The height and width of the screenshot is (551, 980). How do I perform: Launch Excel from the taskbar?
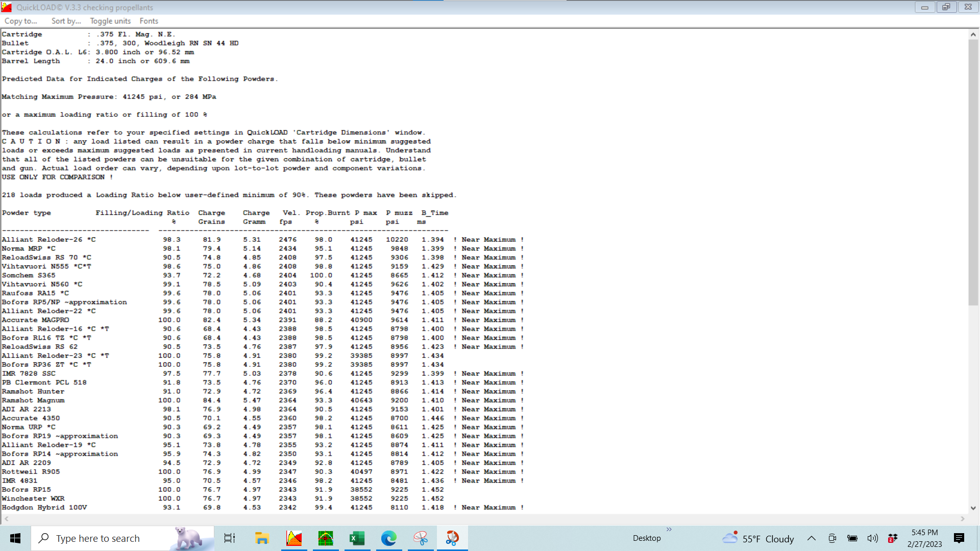pos(357,538)
